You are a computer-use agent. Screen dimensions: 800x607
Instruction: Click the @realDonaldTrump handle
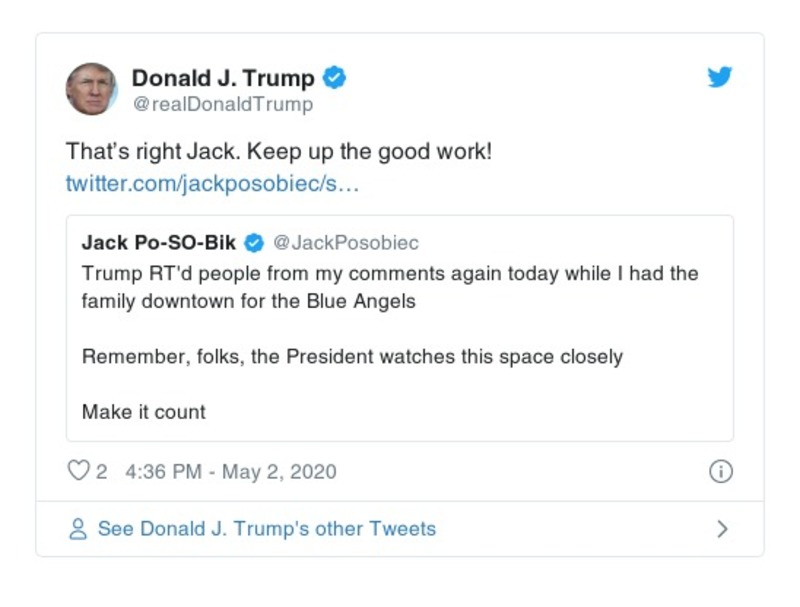222,99
